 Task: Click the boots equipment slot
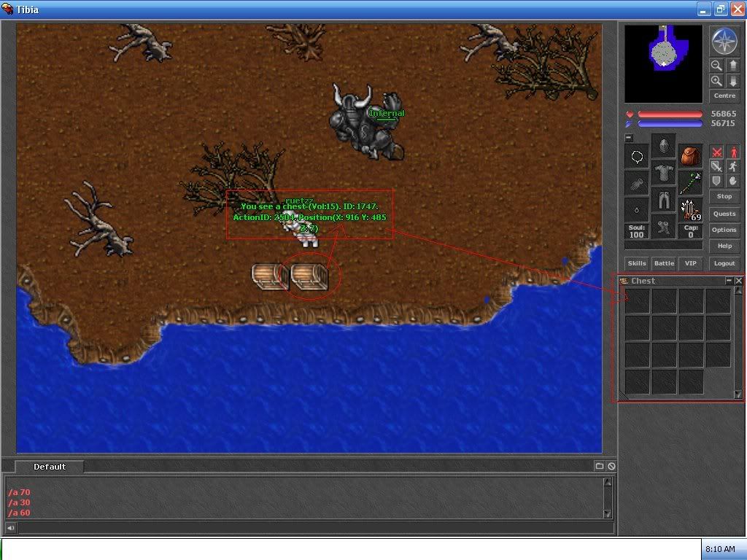664,226
